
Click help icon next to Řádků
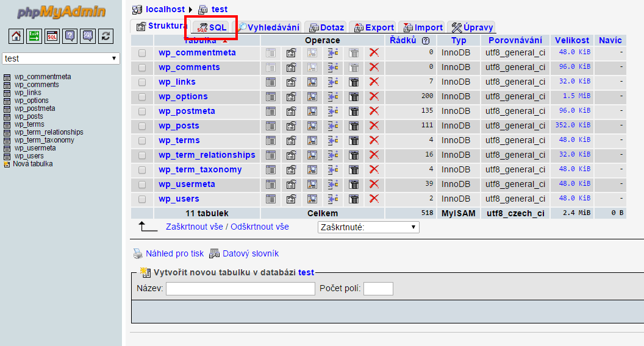click(426, 41)
